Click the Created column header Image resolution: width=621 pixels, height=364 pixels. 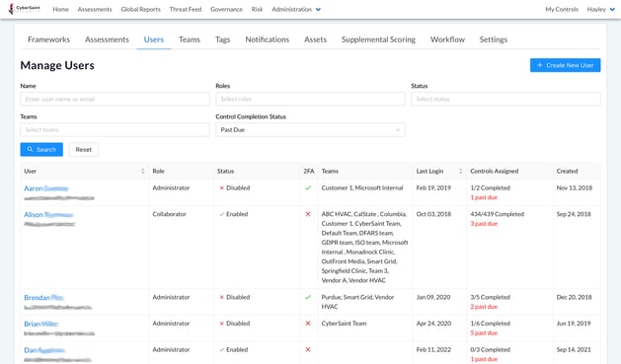[567, 171]
